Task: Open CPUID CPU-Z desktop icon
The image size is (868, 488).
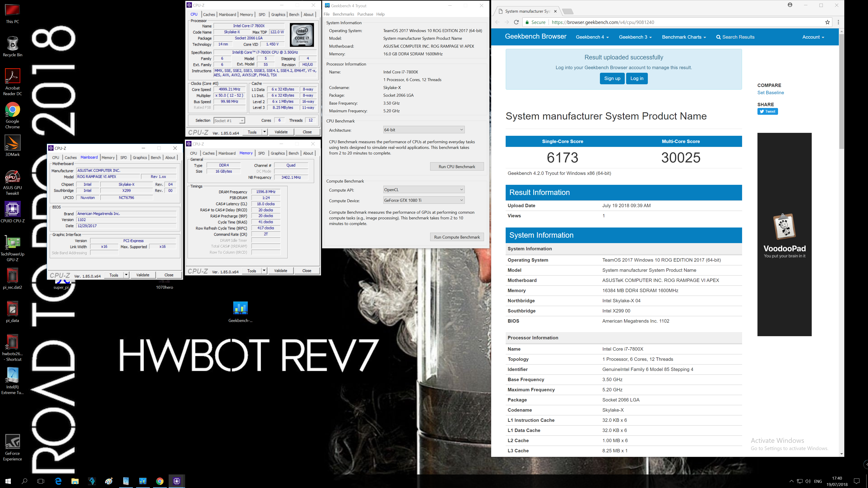Action: point(12,212)
